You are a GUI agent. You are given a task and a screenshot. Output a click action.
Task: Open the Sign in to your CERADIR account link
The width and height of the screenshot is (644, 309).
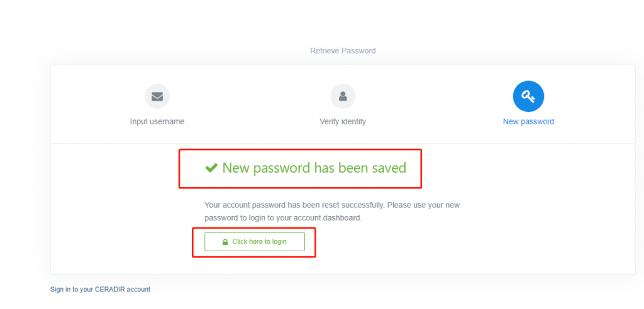[100, 290]
